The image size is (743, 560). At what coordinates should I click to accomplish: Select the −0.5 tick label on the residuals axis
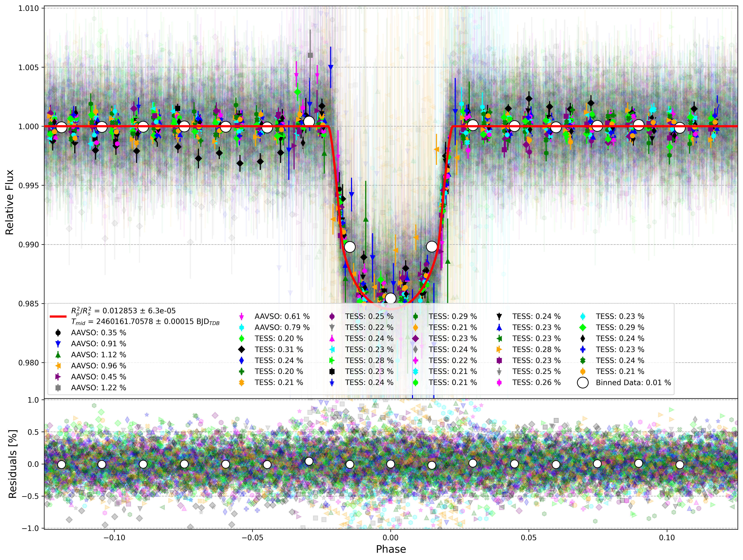click(30, 496)
